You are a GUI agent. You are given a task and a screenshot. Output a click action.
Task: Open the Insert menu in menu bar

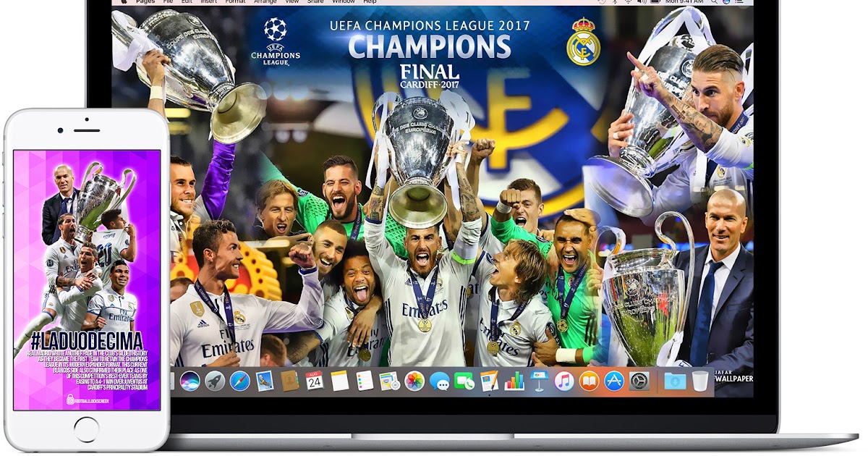(208, 2)
